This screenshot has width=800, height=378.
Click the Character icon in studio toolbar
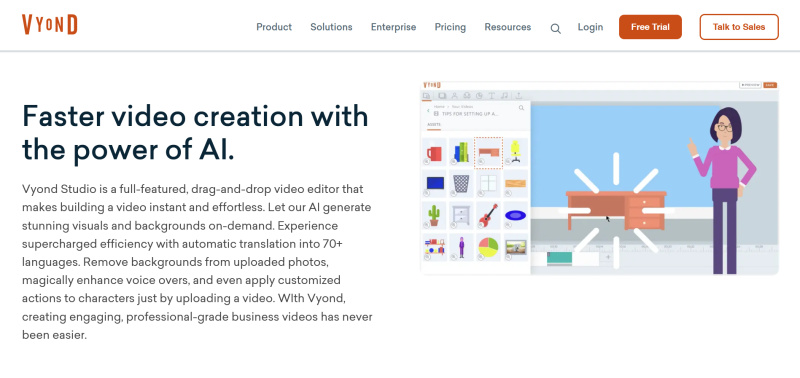coord(454,95)
